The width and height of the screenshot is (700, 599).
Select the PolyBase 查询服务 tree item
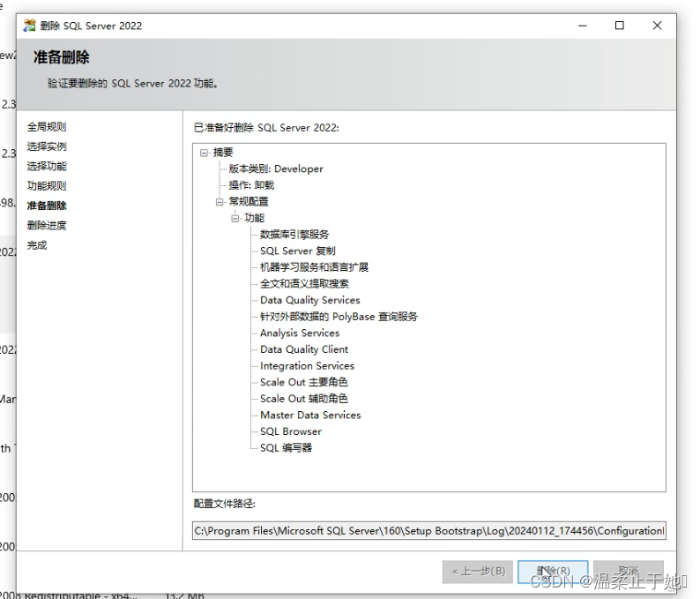click(339, 317)
